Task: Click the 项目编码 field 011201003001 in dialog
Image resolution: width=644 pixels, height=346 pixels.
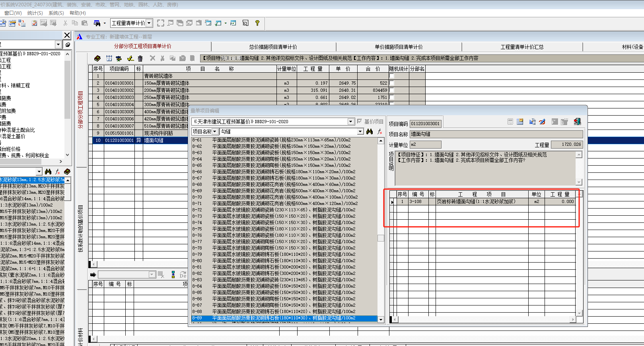Action: pos(425,124)
